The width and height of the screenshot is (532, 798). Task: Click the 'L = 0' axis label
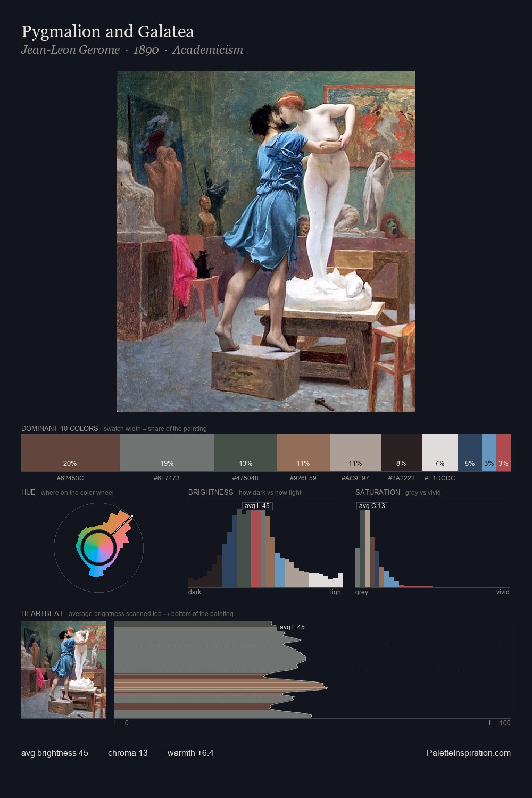point(122,723)
